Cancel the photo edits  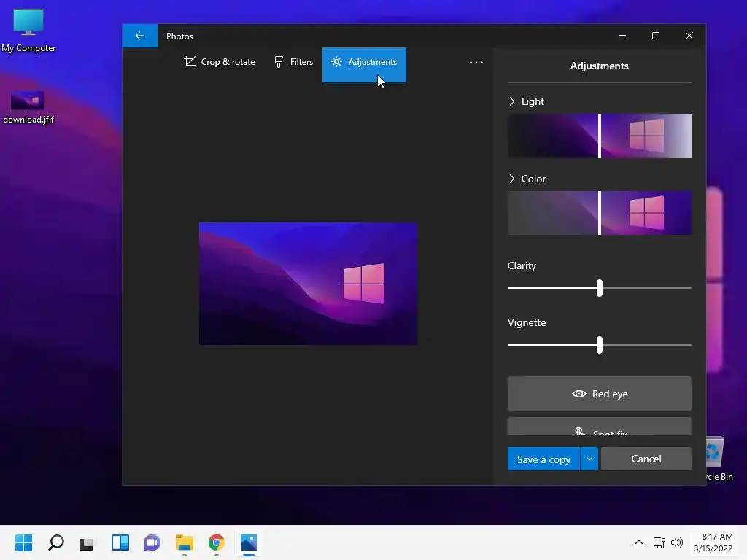coord(646,459)
